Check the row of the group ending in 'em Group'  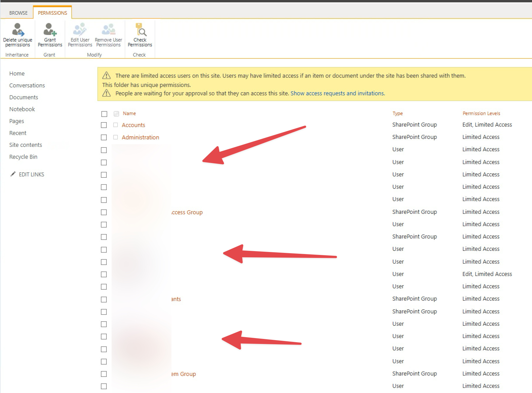pyautogui.click(x=104, y=374)
